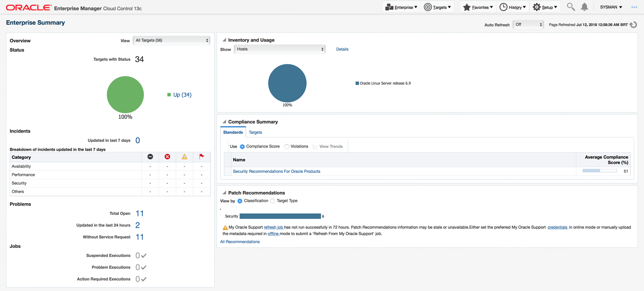Open the Auto Refresh dropdown

528,25
